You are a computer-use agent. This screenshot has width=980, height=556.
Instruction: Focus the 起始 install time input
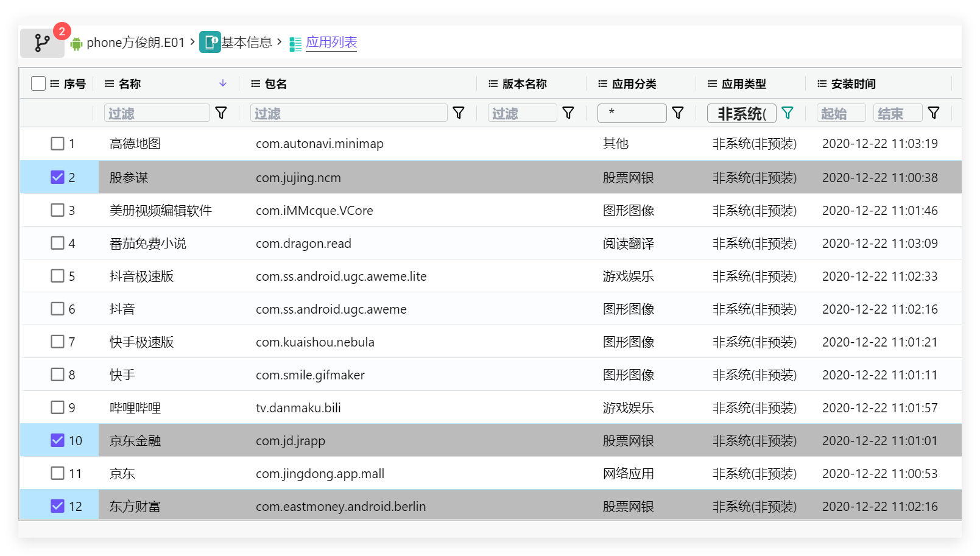pos(841,113)
